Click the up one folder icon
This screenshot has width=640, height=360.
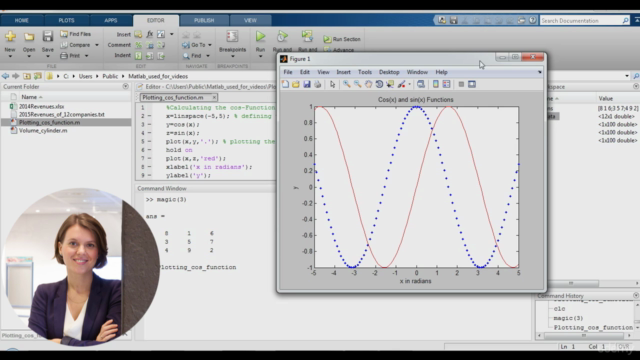coord(27,76)
